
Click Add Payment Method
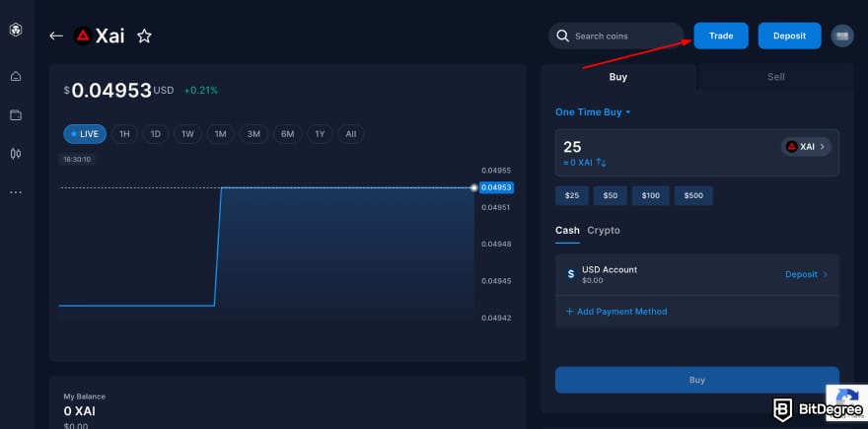[x=616, y=312]
